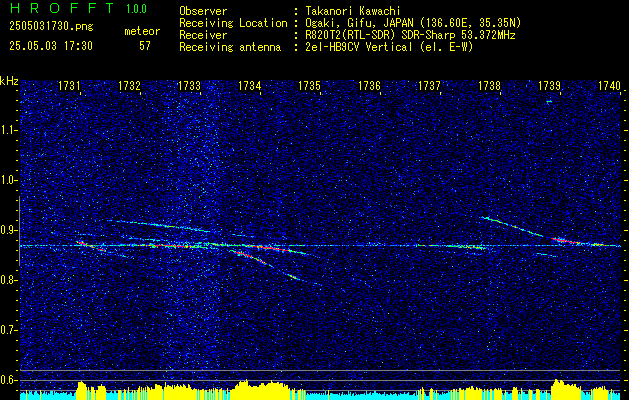Click the meteor label

tap(142, 31)
